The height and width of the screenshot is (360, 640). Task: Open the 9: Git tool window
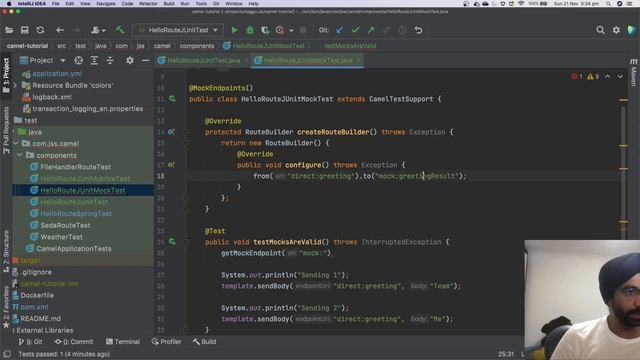(31, 342)
